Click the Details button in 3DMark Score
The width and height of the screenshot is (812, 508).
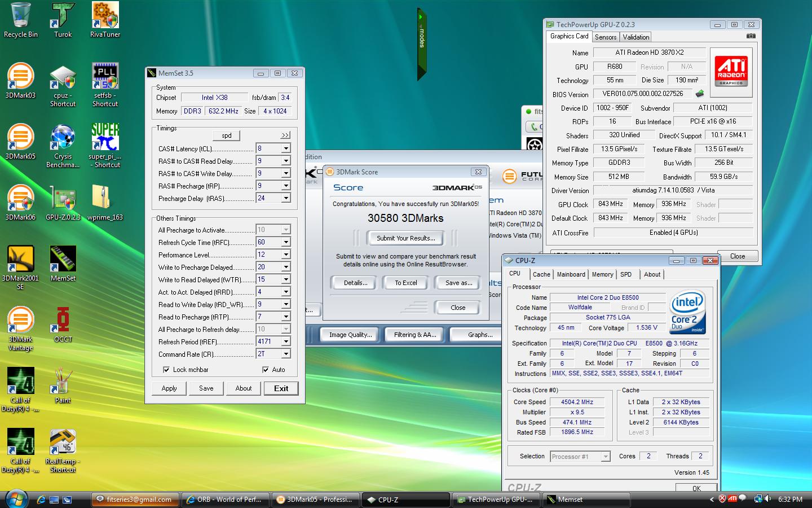(355, 283)
